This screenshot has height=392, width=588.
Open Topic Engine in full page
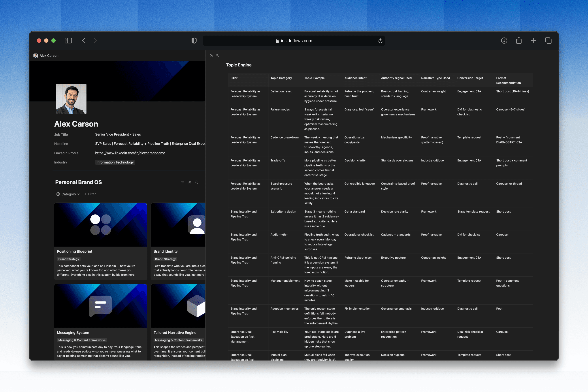pyautogui.click(x=218, y=56)
